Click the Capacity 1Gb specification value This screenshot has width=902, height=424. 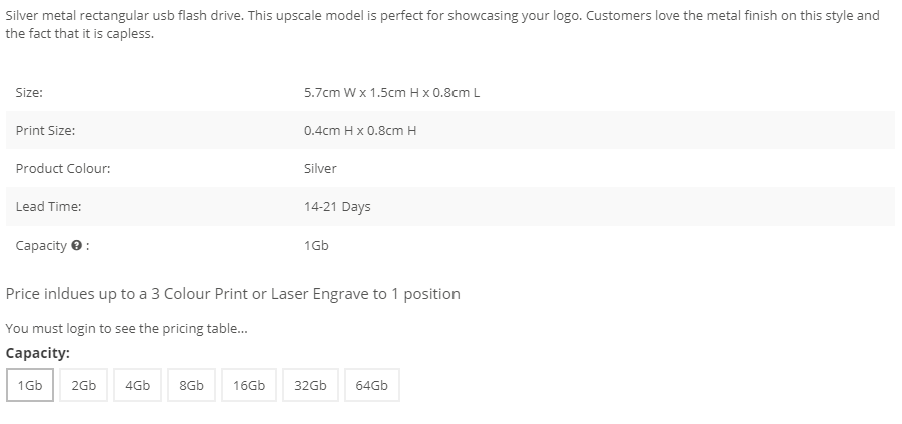point(316,246)
